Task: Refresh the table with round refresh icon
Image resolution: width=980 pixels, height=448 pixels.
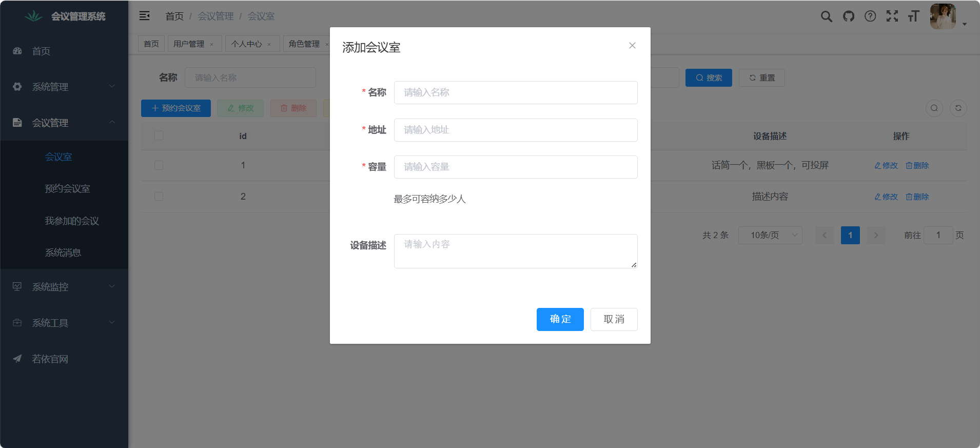Action: 958,108
